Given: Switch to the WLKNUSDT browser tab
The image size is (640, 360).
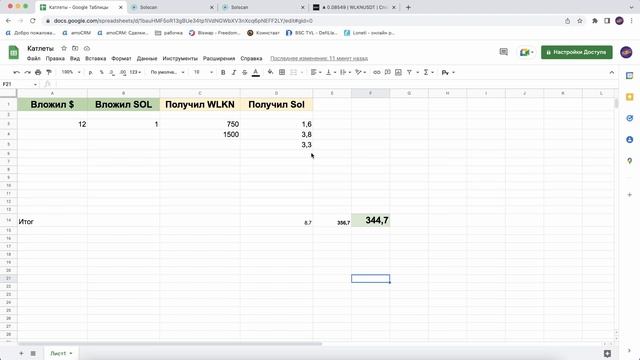Looking at the screenshot, I should click(x=354, y=7).
